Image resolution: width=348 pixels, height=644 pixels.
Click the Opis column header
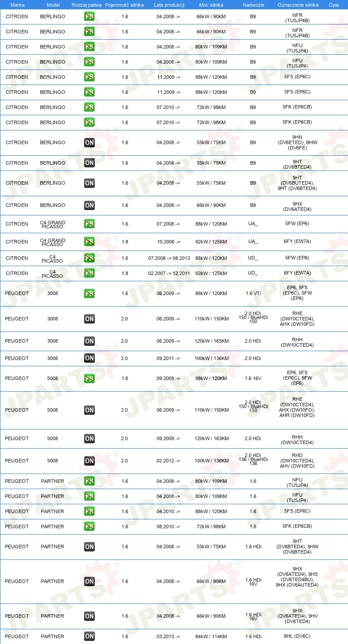(334, 5)
